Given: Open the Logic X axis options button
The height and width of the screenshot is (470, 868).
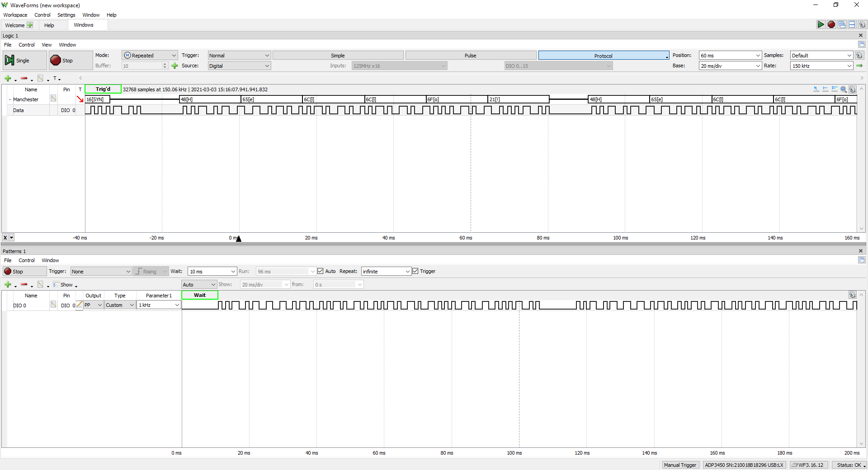Looking at the screenshot, I should [x=8, y=238].
